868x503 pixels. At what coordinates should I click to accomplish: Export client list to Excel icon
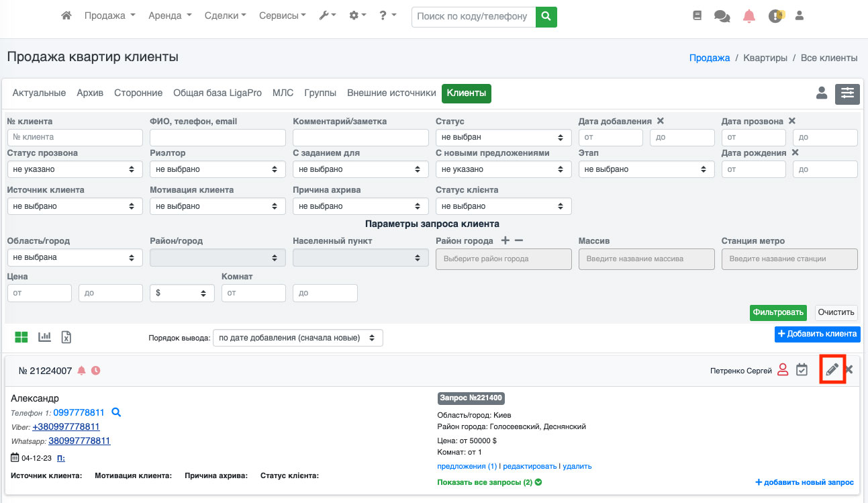[x=66, y=337]
